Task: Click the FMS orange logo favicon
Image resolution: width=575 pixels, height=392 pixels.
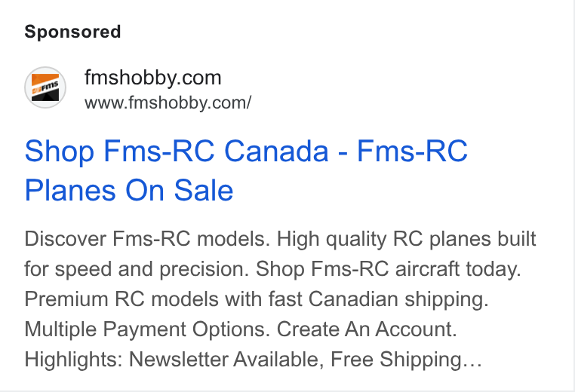Action: point(45,87)
